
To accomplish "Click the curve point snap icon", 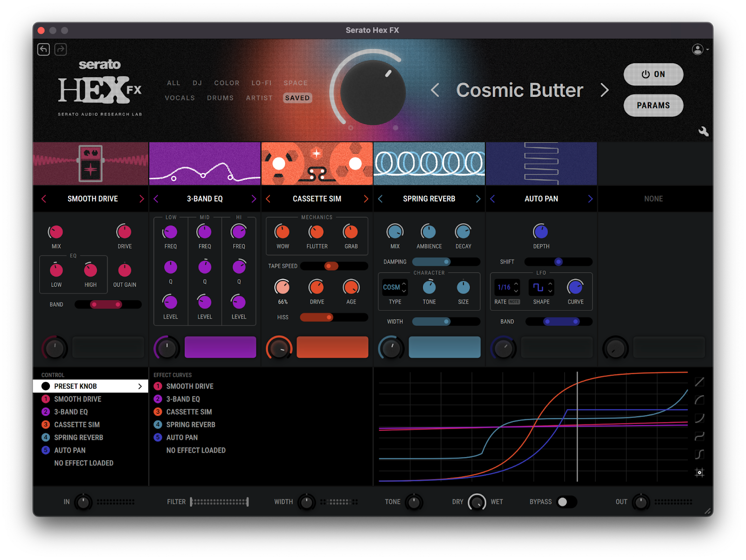I will pyautogui.click(x=699, y=472).
